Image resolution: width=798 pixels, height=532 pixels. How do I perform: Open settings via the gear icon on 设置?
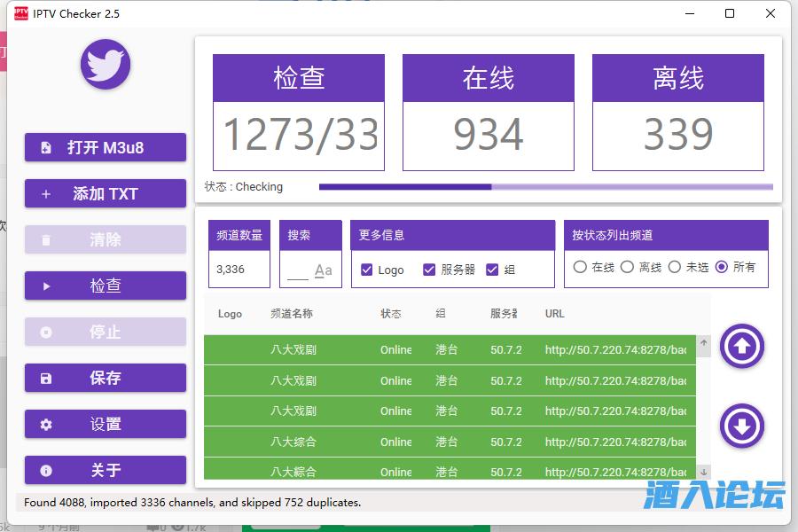point(46,424)
